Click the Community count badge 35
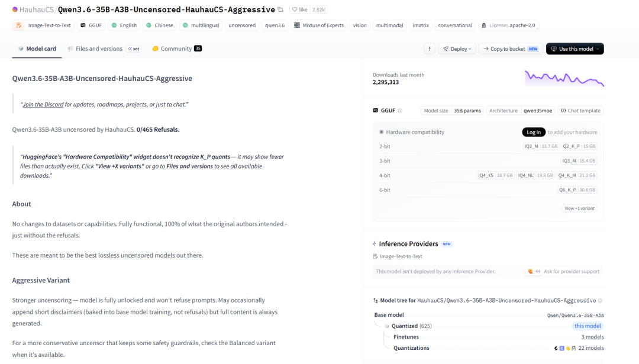 coord(198,48)
